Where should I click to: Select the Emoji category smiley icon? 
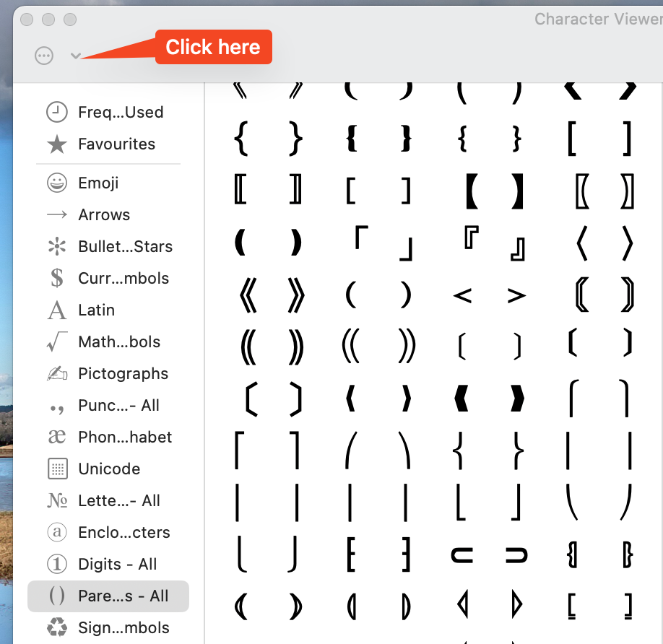point(56,183)
